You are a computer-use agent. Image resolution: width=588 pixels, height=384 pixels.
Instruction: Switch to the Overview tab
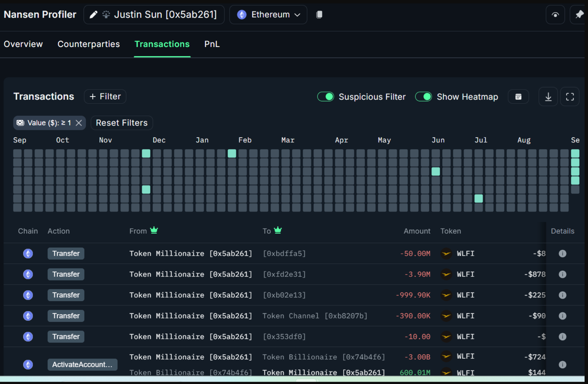click(x=23, y=44)
